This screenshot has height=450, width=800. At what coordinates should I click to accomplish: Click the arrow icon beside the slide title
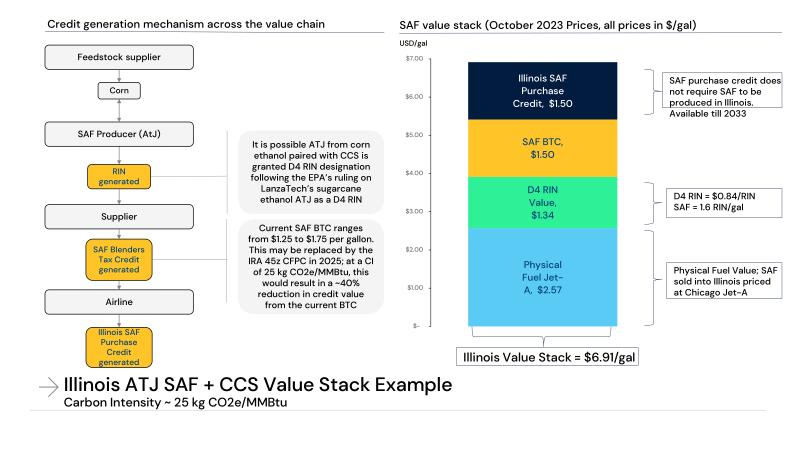click(48, 385)
